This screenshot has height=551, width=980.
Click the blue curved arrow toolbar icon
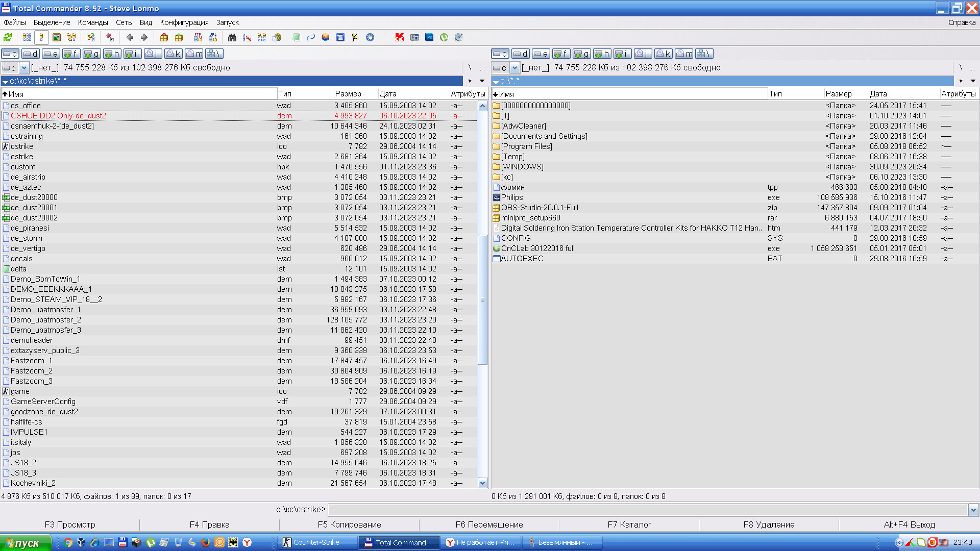(311, 37)
